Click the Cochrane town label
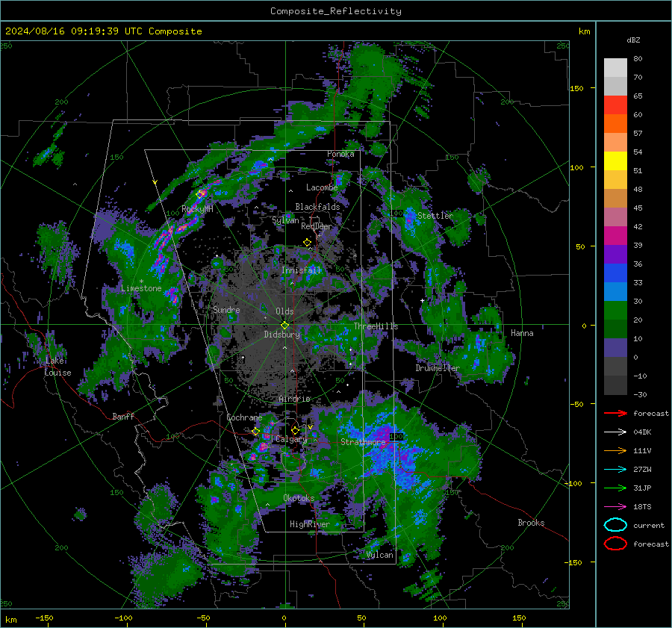The width and height of the screenshot is (672, 628). point(244,417)
